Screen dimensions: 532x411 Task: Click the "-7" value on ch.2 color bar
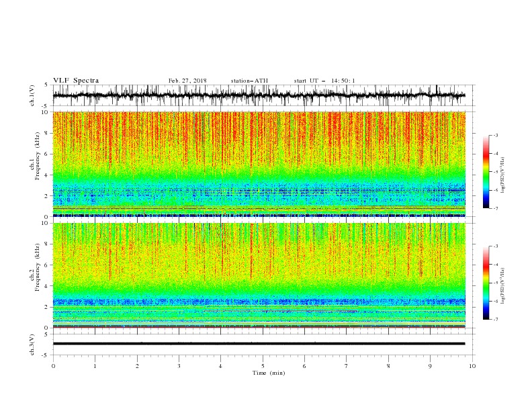coord(495,320)
